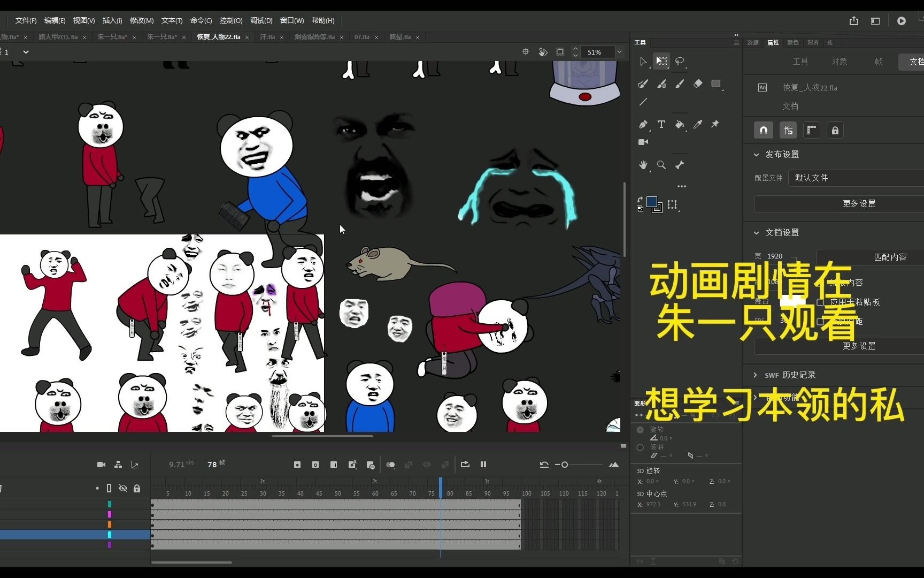Open the 文件(F) menu
The width and height of the screenshot is (924, 578).
tap(26, 21)
